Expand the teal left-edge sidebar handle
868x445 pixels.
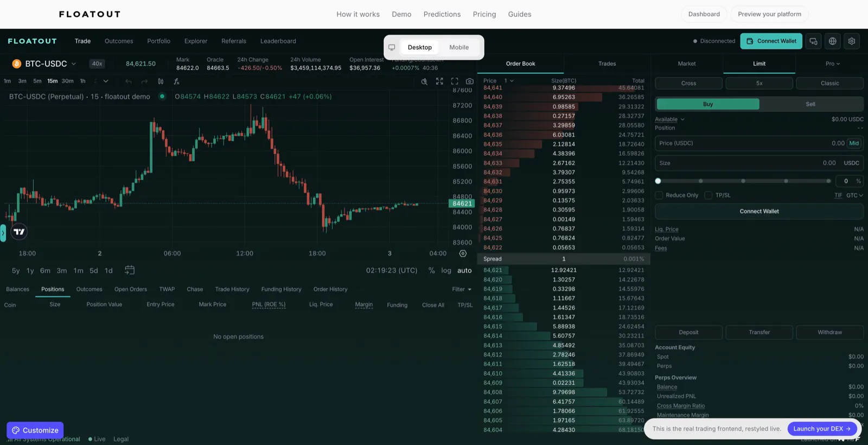[x=3, y=233]
